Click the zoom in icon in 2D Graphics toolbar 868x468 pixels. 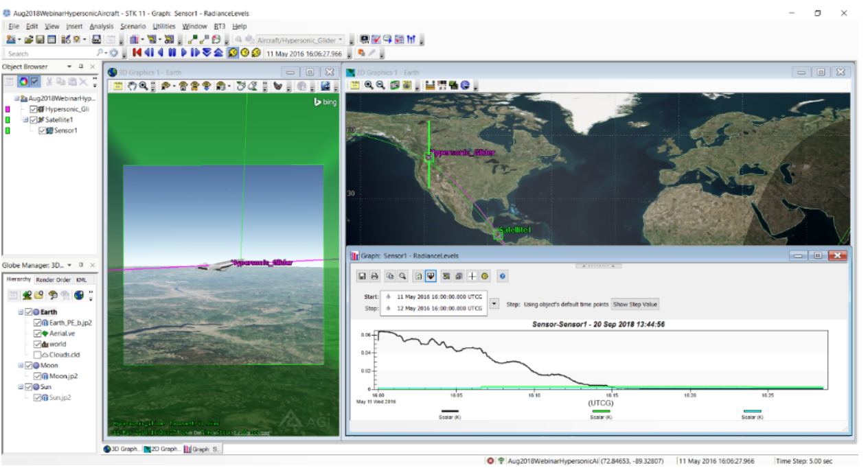[369, 86]
